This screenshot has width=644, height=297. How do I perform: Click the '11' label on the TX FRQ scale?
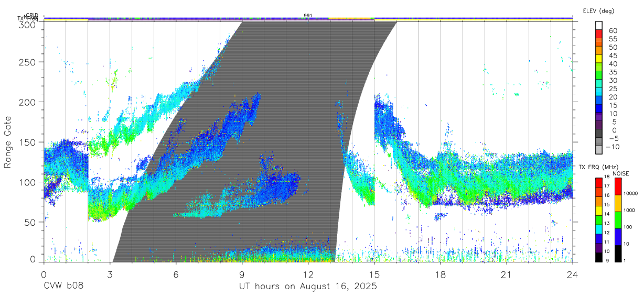606,242
